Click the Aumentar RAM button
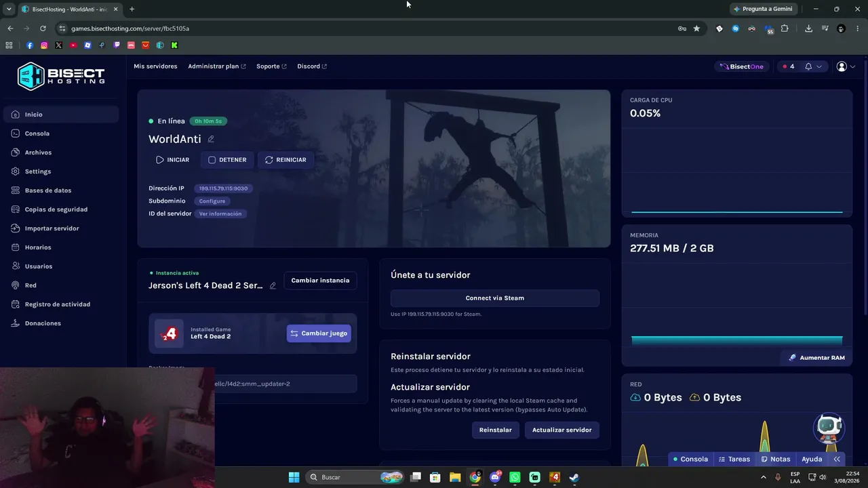The image size is (868, 488). click(816, 358)
